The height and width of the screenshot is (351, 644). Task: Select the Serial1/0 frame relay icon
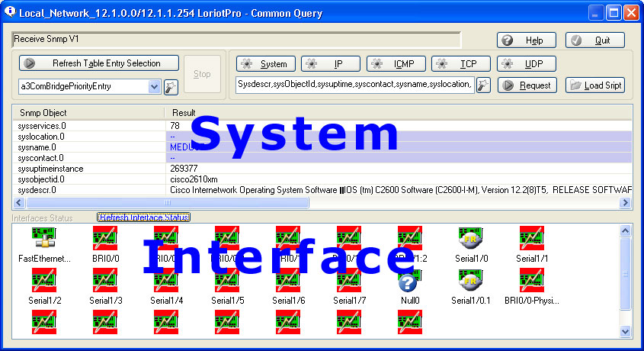[x=471, y=237]
